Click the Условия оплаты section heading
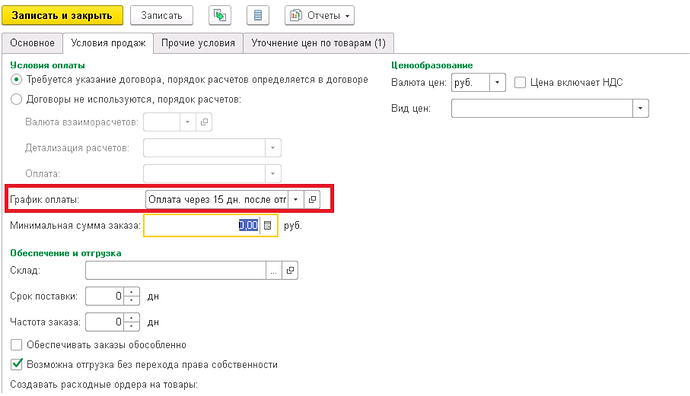The height and width of the screenshot is (396, 690). coord(48,65)
